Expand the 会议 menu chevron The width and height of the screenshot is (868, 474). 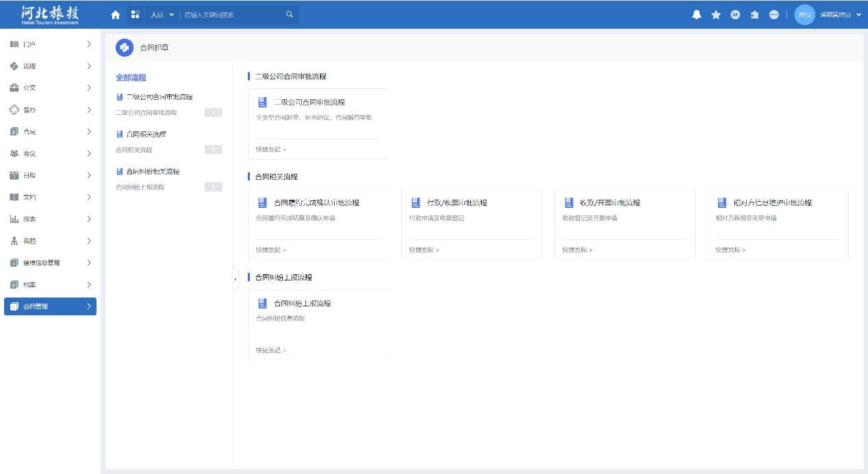(x=89, y=154)
